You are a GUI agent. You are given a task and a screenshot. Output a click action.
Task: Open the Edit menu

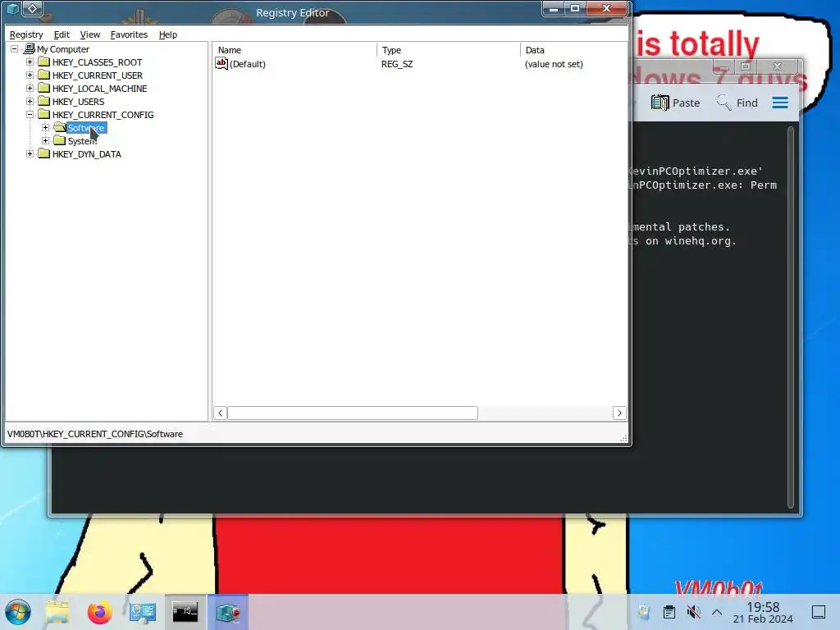point(62,34)
